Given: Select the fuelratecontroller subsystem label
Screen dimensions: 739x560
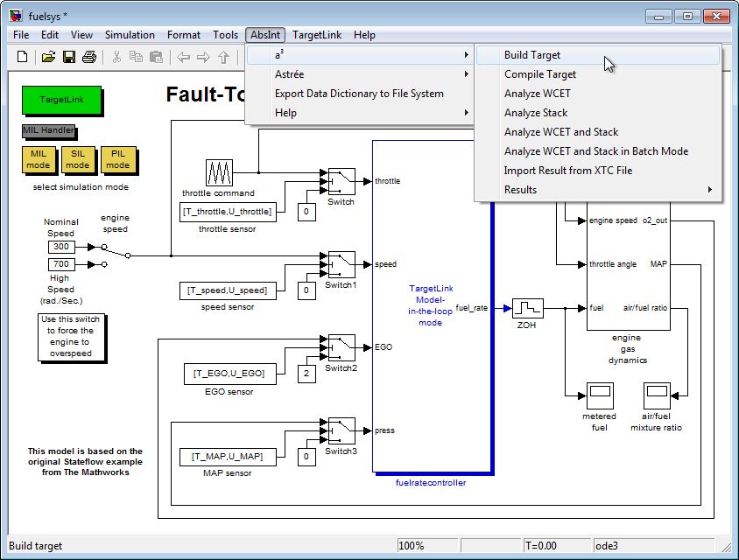Looking at the screenshot, I should click(x=431, y=483).
